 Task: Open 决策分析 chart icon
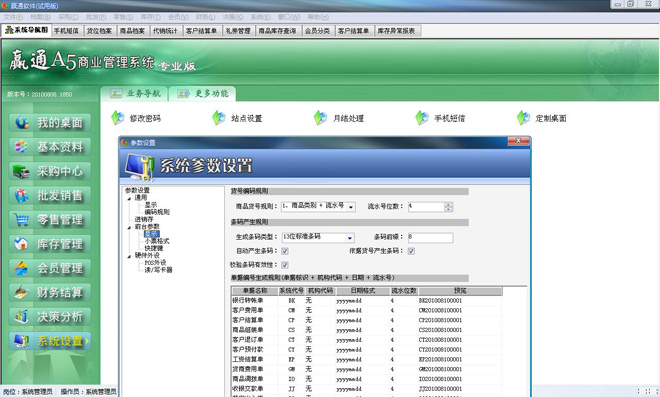(21, 317)
